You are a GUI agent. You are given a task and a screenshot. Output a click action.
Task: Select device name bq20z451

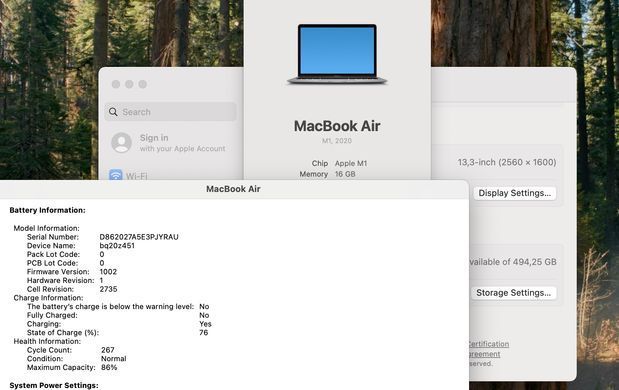click(117, 246)
